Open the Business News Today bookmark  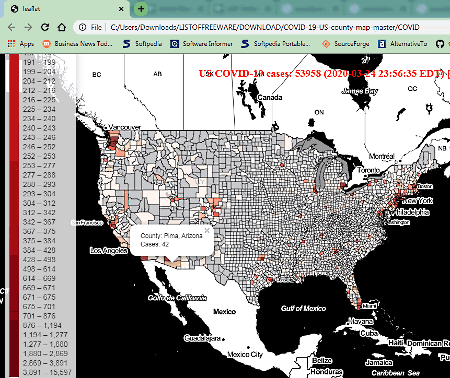(x=78, y=44)
